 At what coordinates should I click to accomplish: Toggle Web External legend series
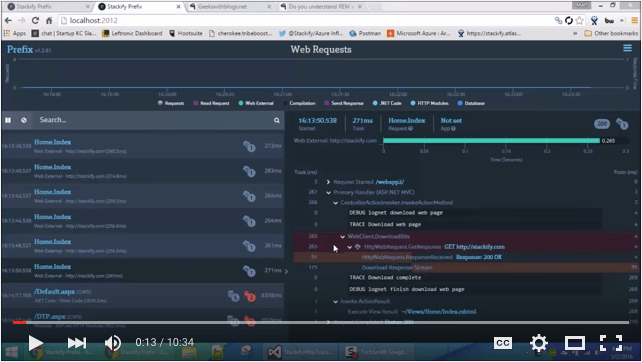[256, 103]
